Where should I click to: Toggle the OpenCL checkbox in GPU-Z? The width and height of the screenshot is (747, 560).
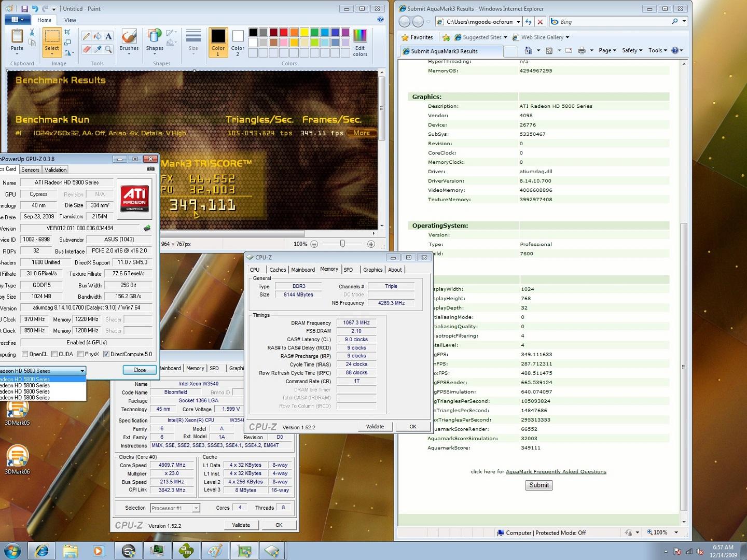25,354
